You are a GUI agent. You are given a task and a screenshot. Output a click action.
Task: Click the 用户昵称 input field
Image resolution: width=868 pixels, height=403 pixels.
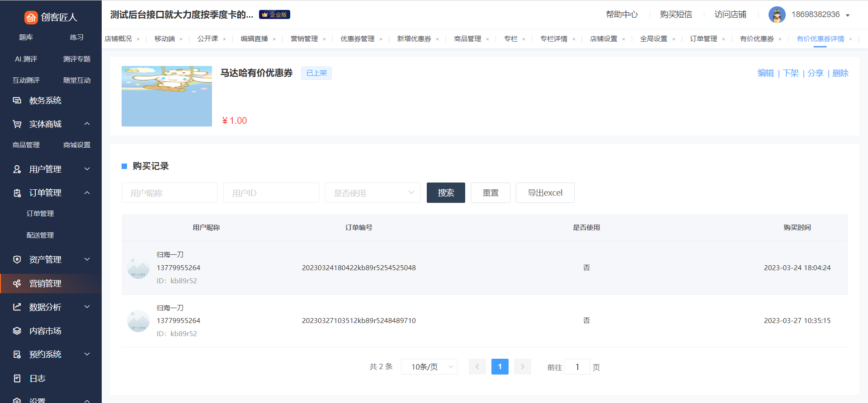(x=169, y=193)
